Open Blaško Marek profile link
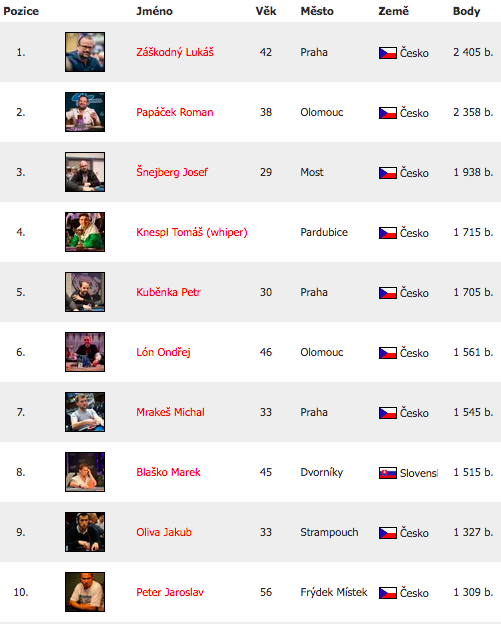The height and width of the screenshot is (624, 501). pyautogui.click(x=168, y=472)
